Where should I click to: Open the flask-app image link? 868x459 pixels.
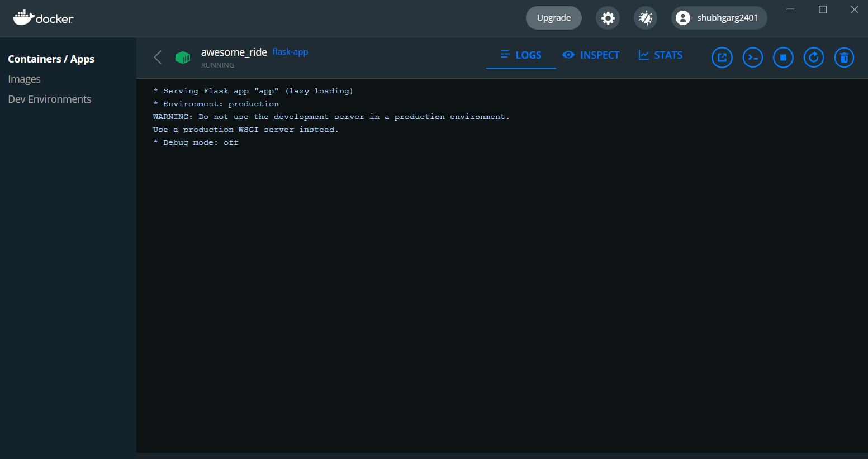(x=290, y=51)
